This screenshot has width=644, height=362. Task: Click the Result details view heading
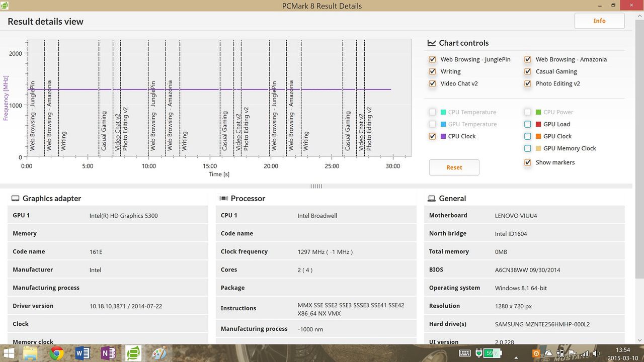coord(45,22)
